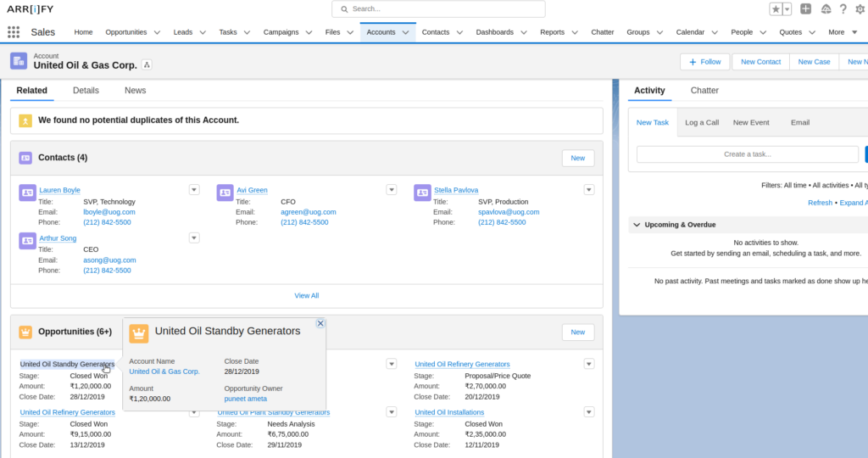Expand actions menu for Lauren Boyle

coord(194,190)
